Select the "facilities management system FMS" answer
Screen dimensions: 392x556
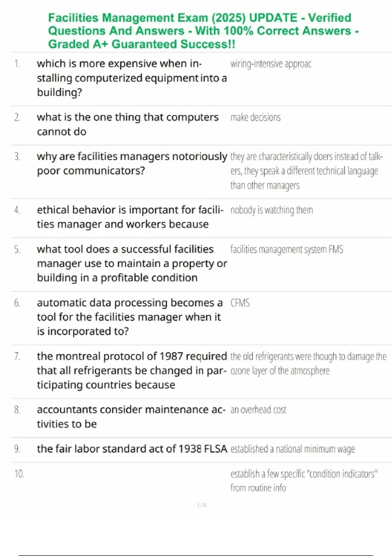tap(287, 250)
